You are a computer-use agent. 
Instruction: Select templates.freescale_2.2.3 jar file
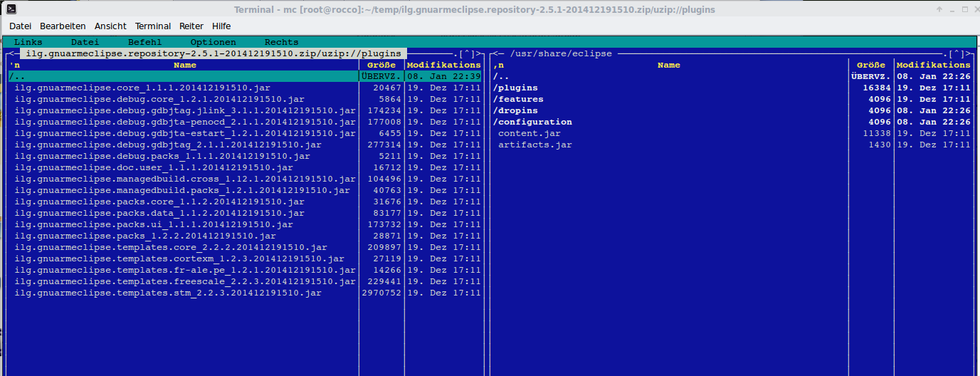[x=184, y=281]
